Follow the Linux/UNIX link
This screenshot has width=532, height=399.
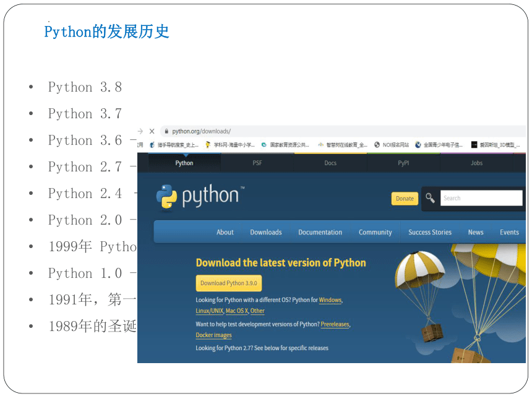(x=209, y=311)
